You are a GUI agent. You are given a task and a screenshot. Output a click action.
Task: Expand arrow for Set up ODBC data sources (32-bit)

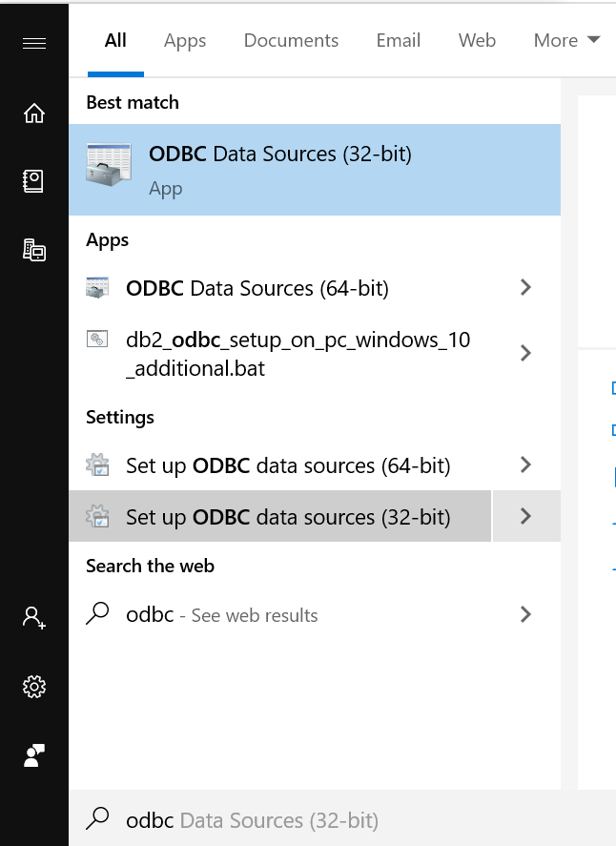pos(525,517)
